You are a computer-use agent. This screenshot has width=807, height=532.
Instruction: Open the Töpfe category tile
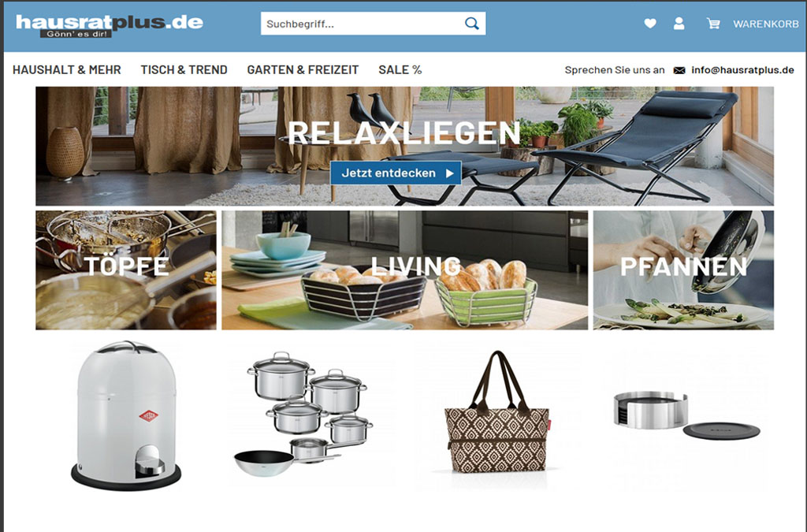(x=126, y=270)
